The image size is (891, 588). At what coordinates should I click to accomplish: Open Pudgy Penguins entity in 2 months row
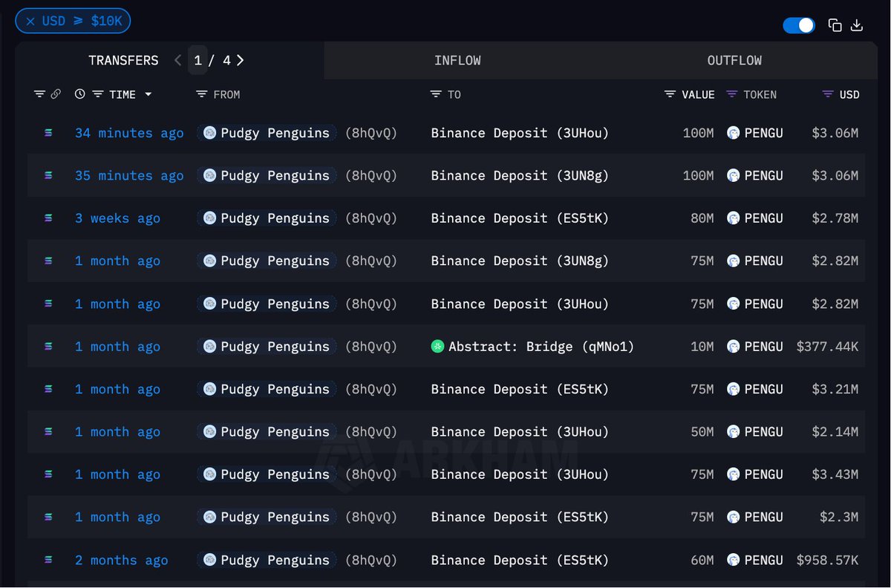pos(267,560)
